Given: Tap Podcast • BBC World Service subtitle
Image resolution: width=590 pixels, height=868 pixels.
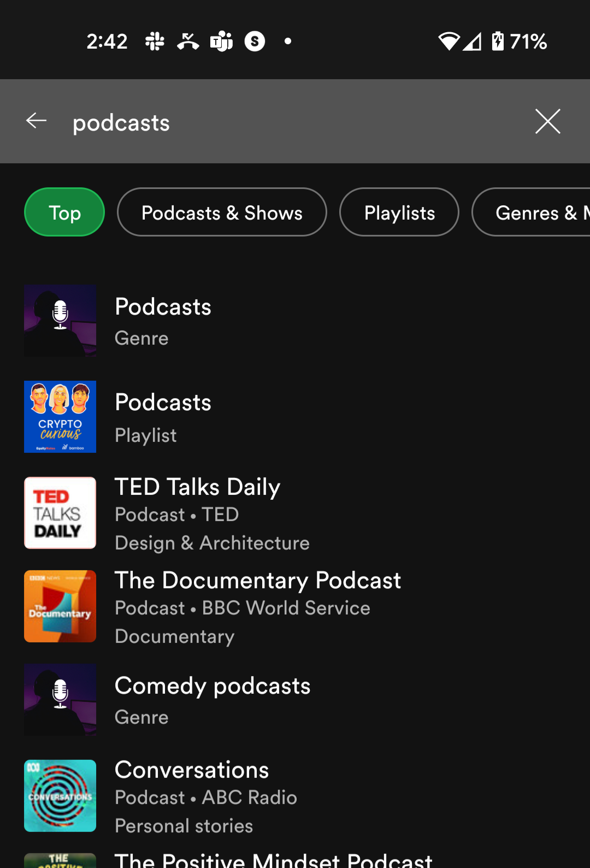Looking at the screenshot, I should point(243,608).
